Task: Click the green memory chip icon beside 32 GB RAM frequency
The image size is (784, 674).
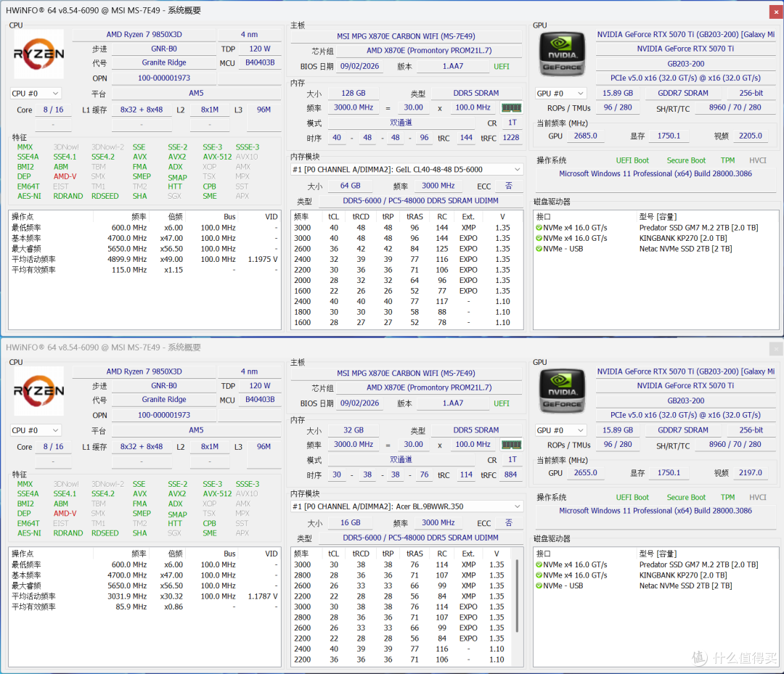Action: 511,445
